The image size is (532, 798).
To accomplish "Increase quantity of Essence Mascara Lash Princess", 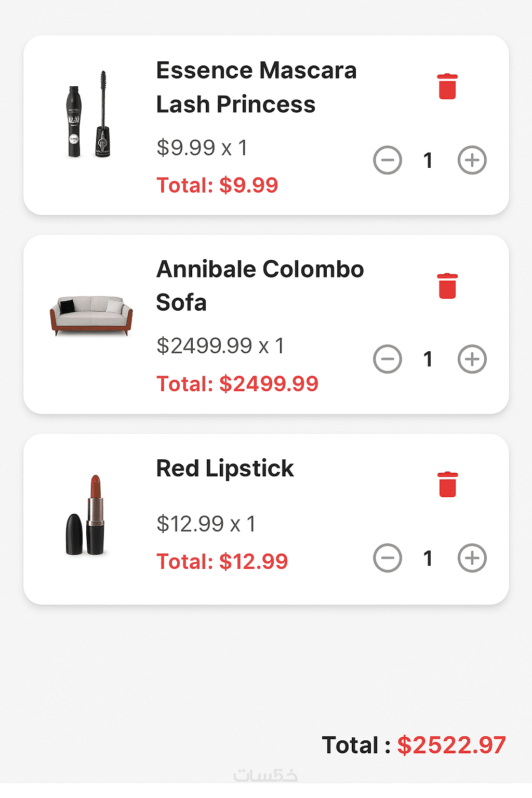I will pos(472,160).
